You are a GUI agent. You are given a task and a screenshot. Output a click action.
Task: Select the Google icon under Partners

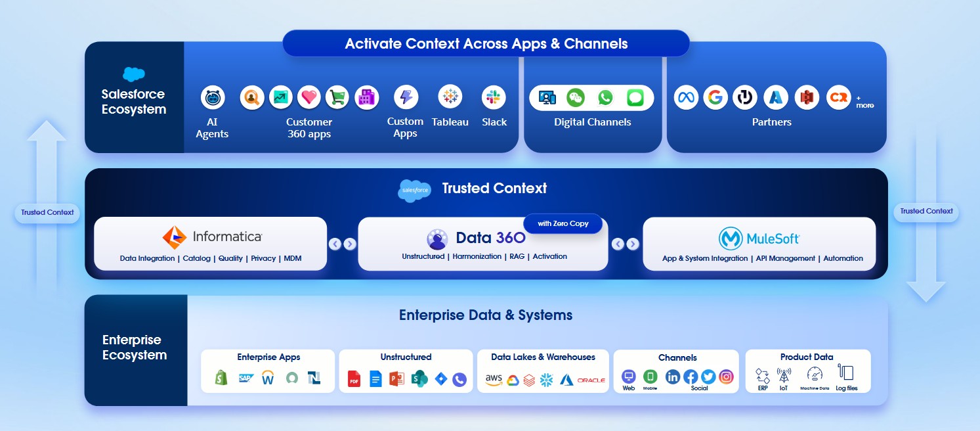715,97
